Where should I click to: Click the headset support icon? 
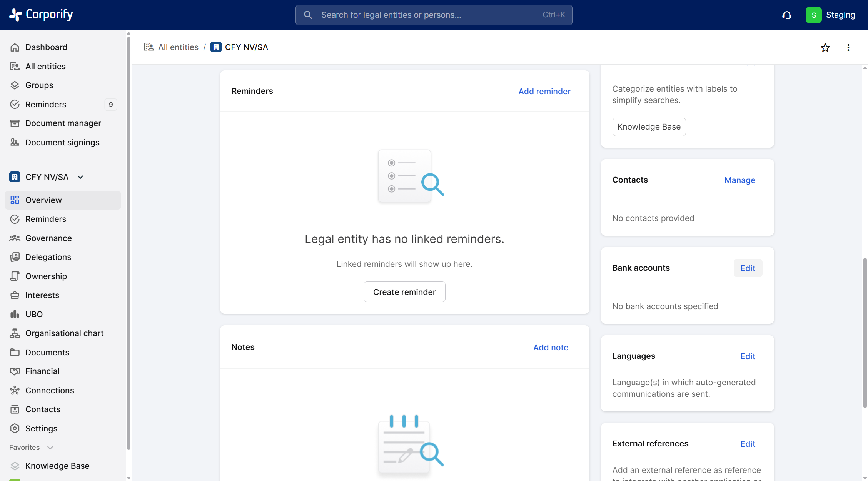pos(786,15)
